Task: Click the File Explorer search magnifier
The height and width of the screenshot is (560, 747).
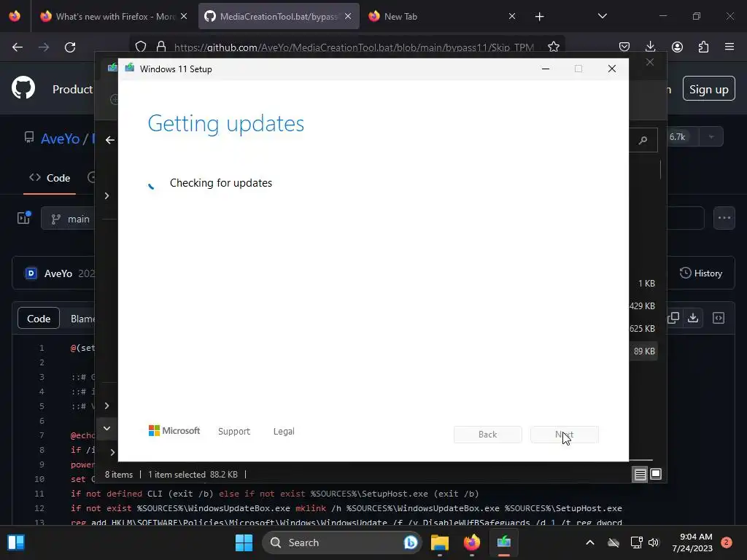Action: pos(643,141)
